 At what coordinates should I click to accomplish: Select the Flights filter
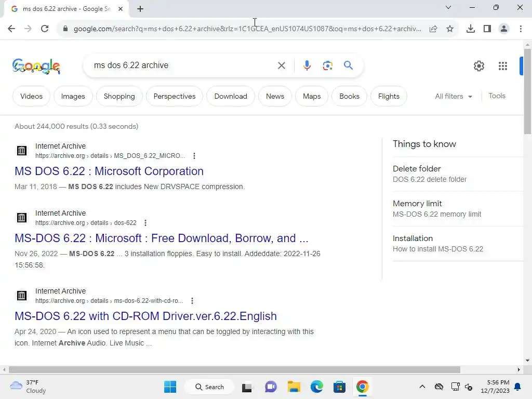(389, 96)
